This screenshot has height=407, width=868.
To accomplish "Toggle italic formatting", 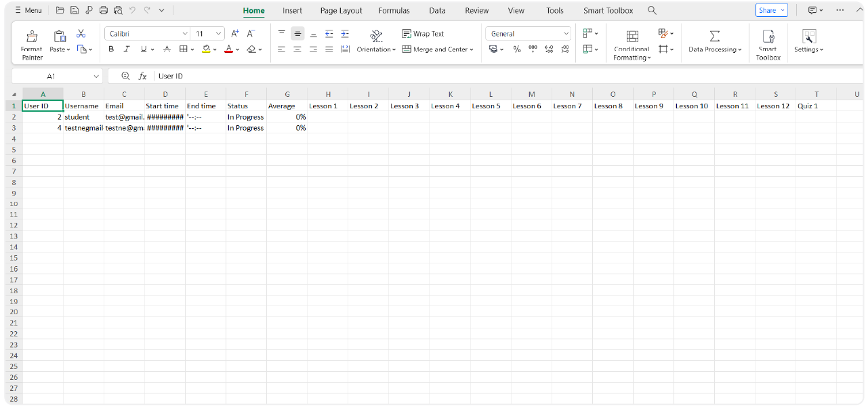I will tap(127, 49).
